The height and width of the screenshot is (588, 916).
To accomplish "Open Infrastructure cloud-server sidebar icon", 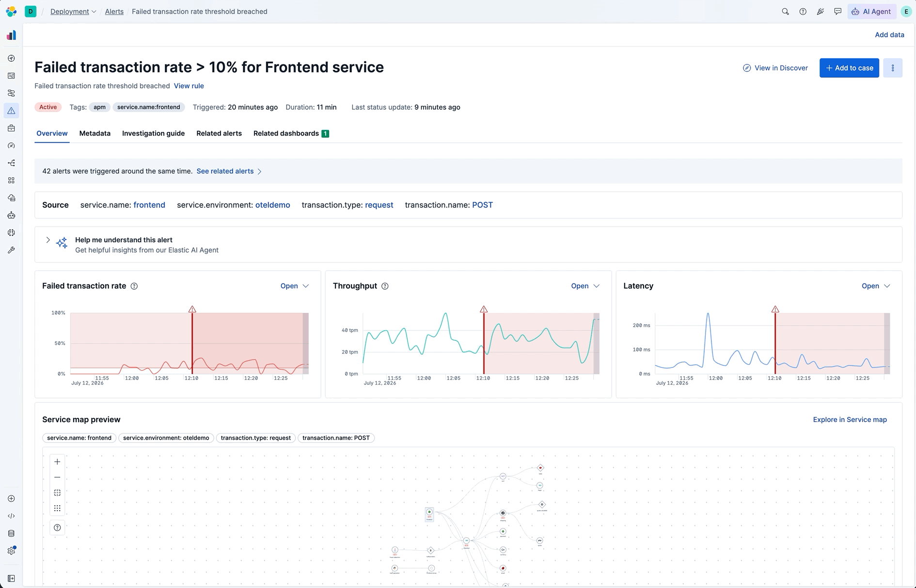I will (x=11, y=198).
